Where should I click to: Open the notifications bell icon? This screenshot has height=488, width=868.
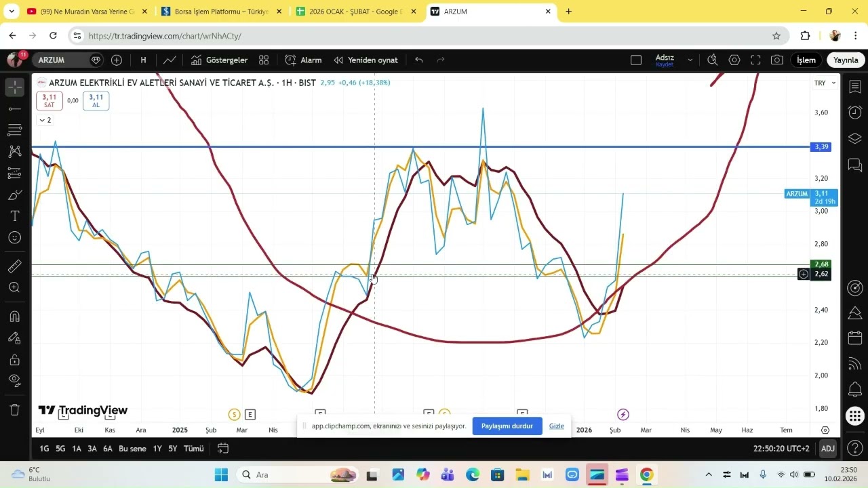(x=855, y=390)
